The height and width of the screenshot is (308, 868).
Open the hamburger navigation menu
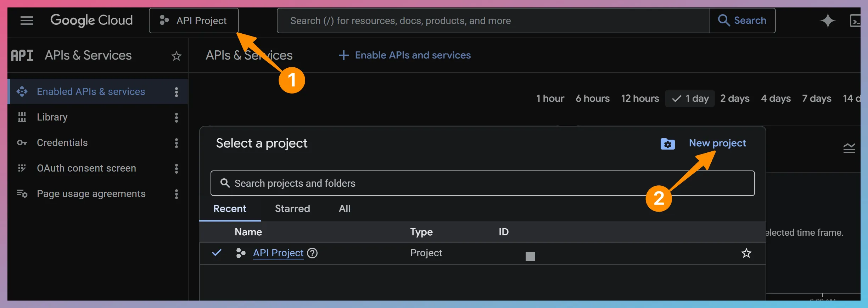tap(27, 21)
